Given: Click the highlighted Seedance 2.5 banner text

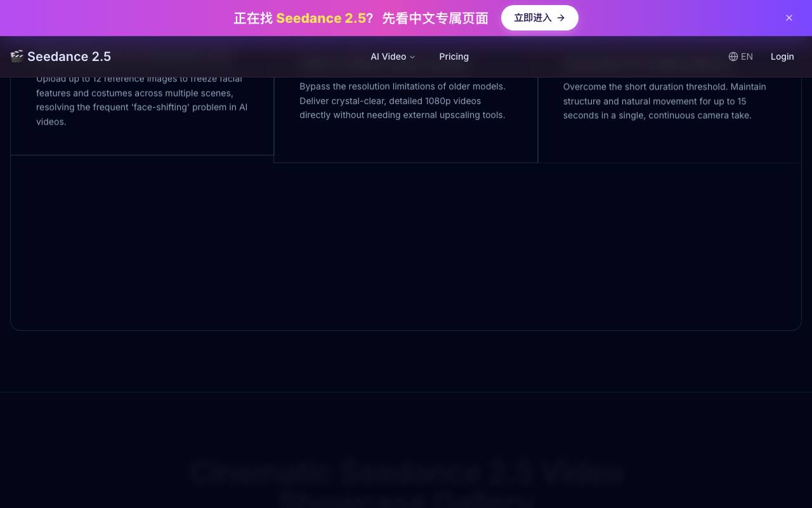Looking at the screenshot, I should tap(321, 18).
